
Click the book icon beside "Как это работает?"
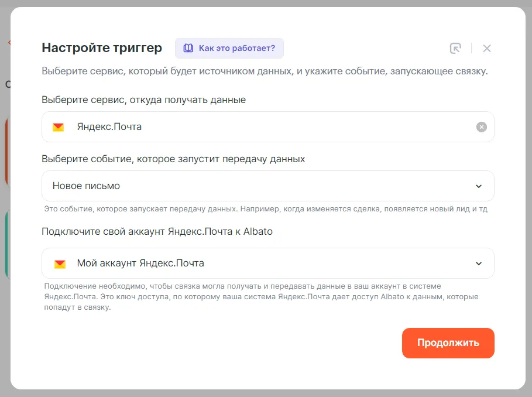click(188, 48)
